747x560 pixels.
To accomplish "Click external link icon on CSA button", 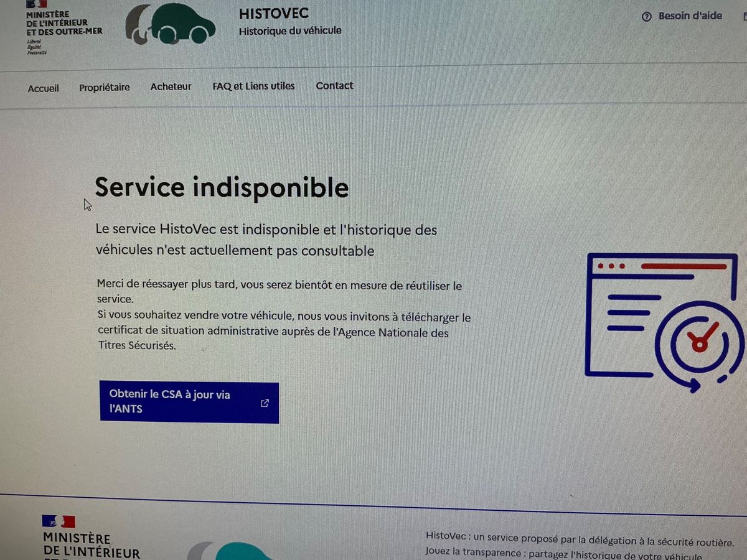I will click(x=265, y=403).
